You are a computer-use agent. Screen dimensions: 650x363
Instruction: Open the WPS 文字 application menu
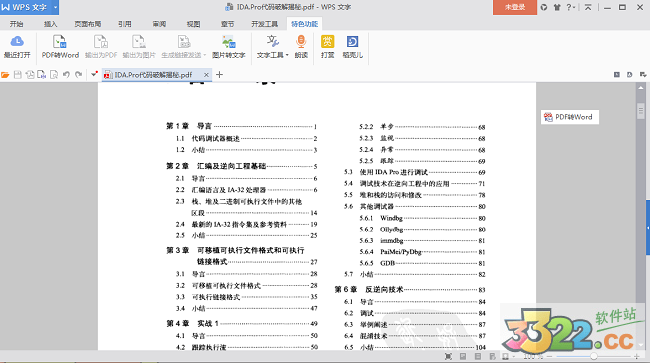[x=25, y=7]
